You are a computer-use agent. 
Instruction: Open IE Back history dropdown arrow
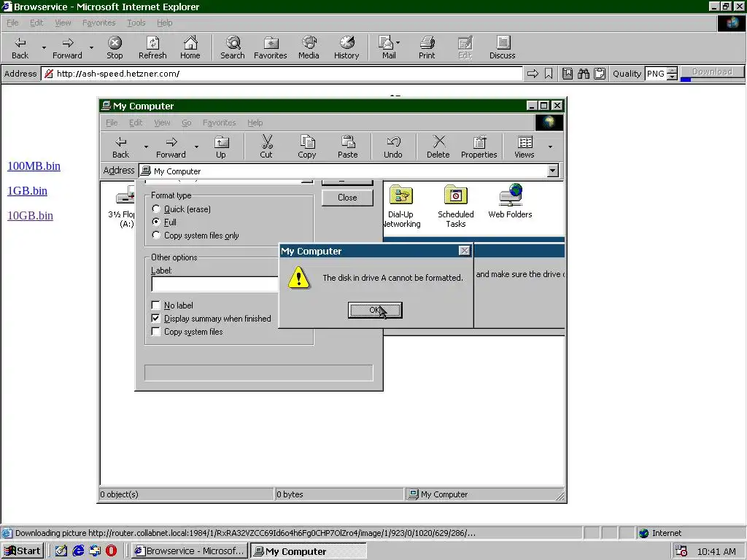[44, 47]
